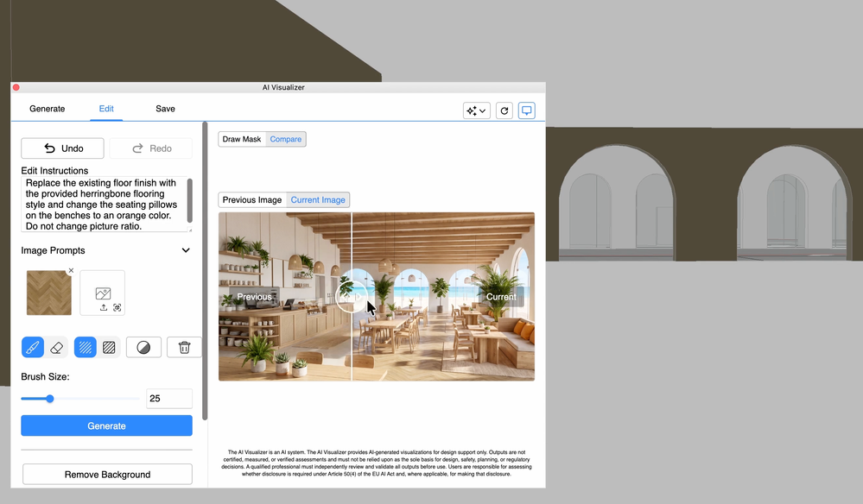Click the Brush Size slider handle

(50, 399)
